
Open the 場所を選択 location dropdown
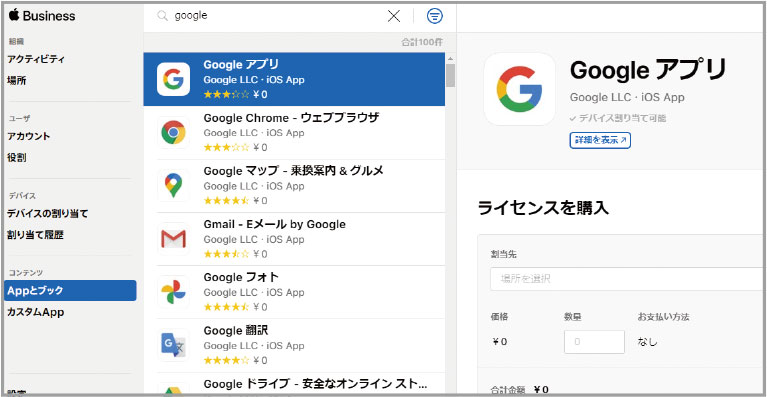[628, 279]
